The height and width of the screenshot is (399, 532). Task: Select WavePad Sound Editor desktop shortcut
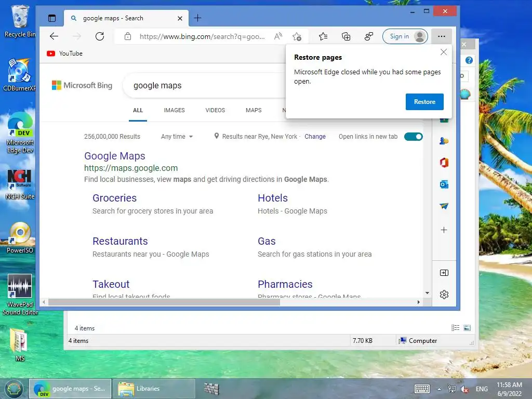[x=20, y=295]
